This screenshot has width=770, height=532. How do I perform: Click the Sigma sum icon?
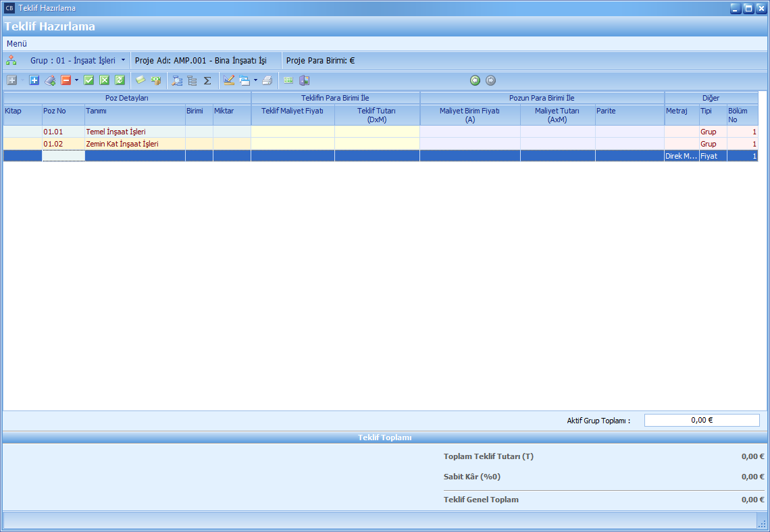tap(207, 80)
